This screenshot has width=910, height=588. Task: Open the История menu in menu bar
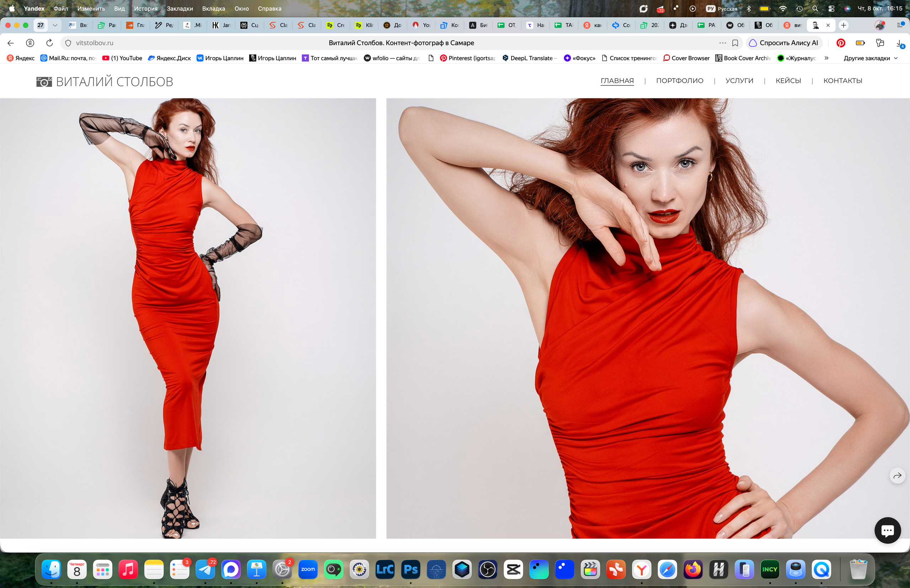(x=145, y=9)
